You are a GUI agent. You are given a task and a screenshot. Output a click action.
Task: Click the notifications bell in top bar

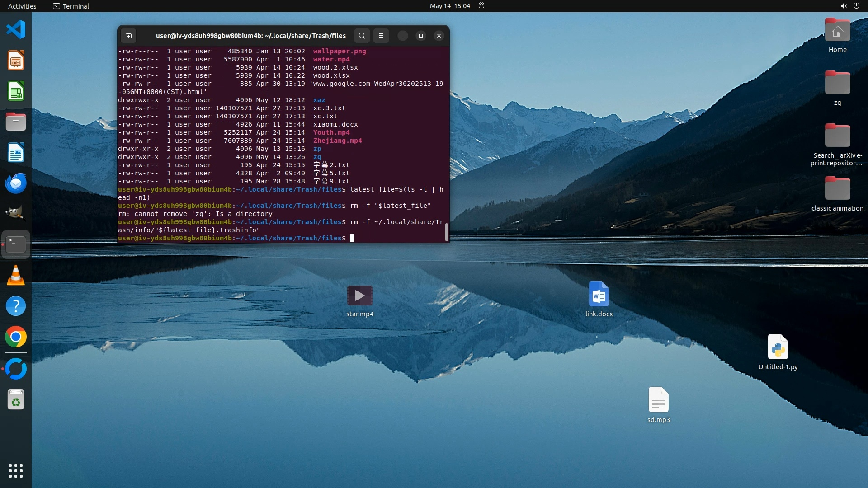[x=481, y=6]
